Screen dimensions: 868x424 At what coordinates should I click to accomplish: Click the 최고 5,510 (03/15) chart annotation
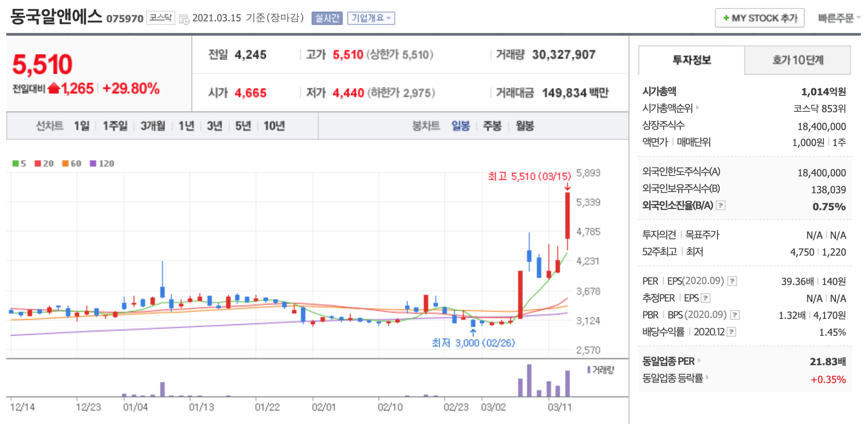(529, 176)
